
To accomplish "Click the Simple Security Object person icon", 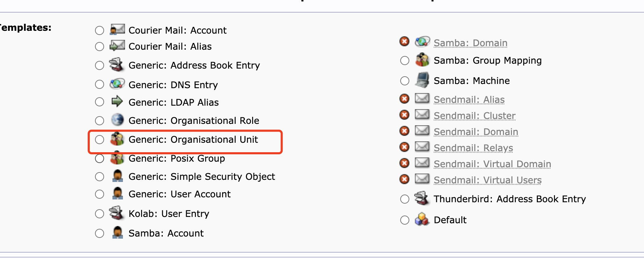I will coord(118,176).
